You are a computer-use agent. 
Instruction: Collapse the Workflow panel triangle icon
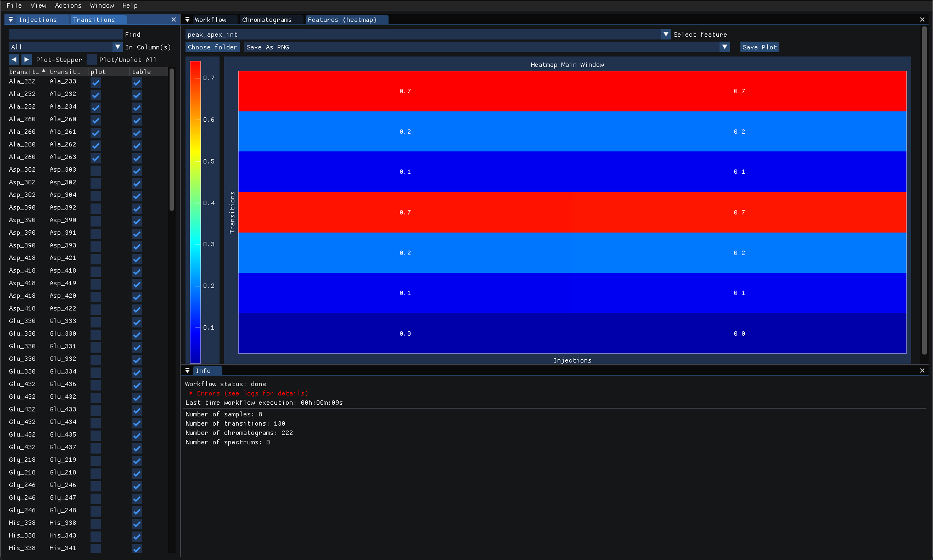[x=188, y=20]
